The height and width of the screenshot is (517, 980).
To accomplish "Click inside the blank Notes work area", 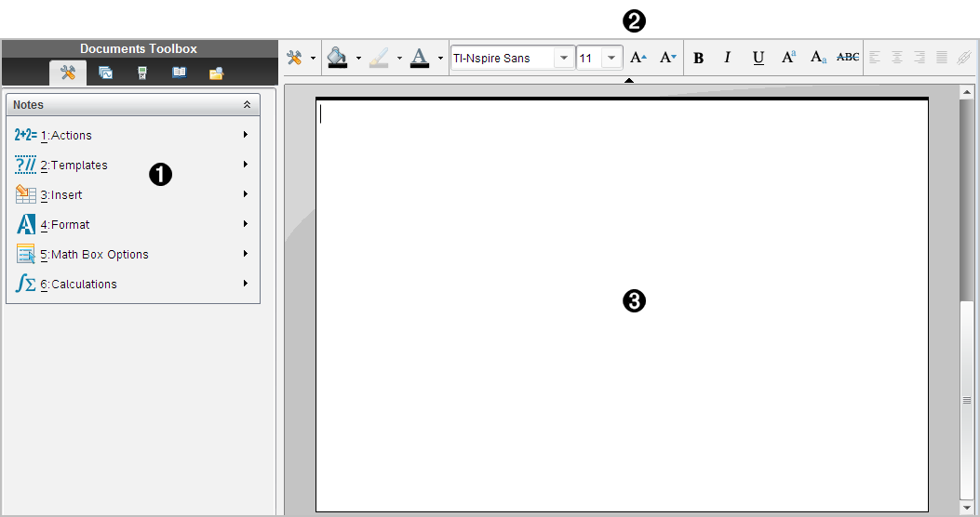I will point(622,372).
